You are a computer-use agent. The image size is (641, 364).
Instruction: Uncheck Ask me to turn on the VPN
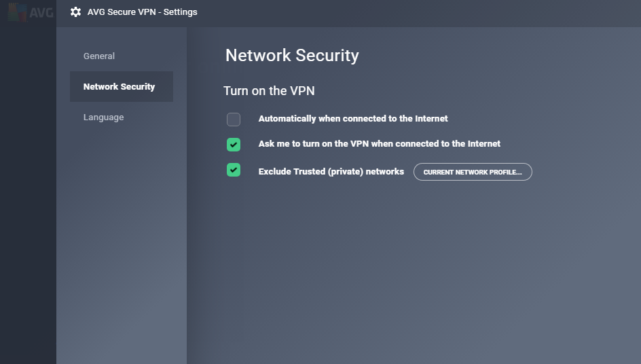(234, 145)
